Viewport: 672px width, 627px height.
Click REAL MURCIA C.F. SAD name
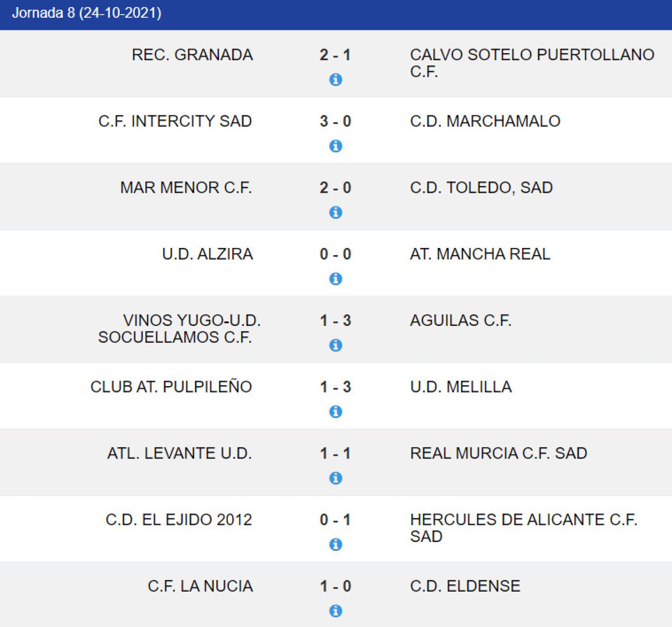(x=498, y=453)
